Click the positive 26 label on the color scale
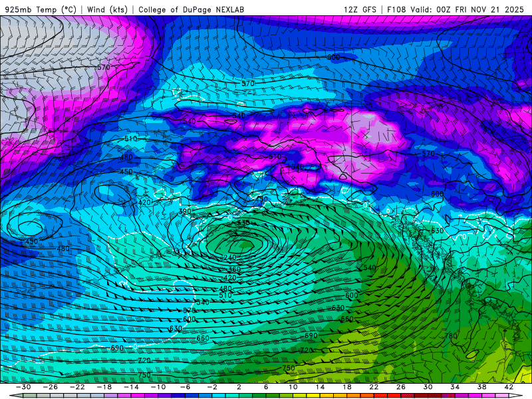The image size is (532, 399). (401, 387)
